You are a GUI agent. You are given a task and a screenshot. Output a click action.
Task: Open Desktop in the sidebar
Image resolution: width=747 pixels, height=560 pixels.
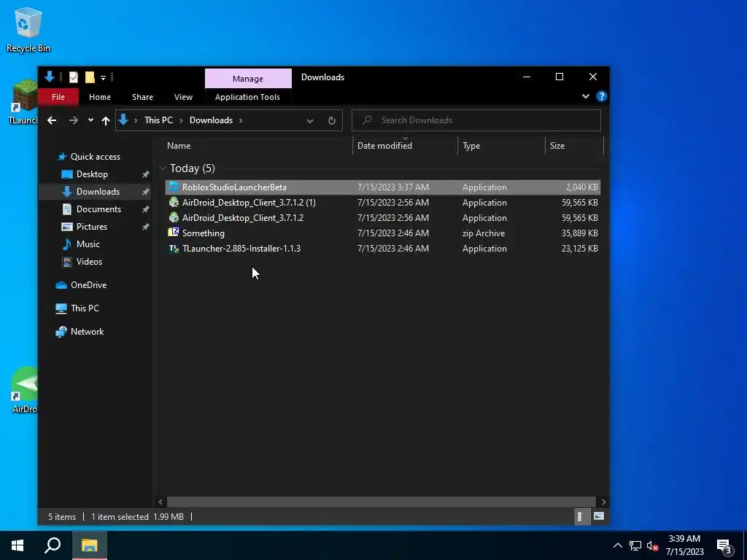tap(92, 174)
